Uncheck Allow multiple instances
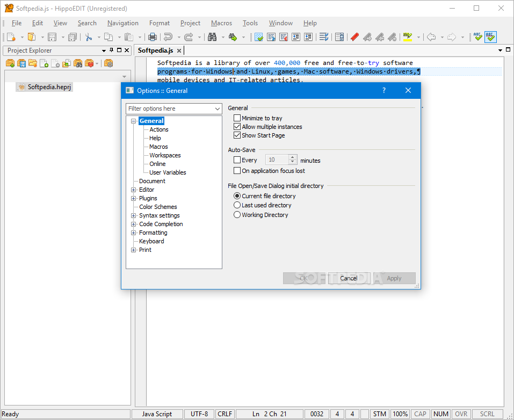Viewport: 514px width, 420px height. point(237,127)
